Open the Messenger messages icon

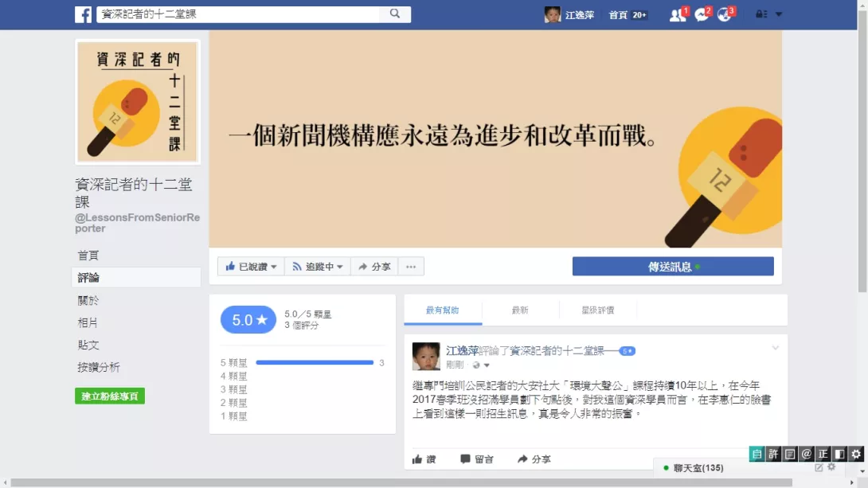click(x=702, y=15)
